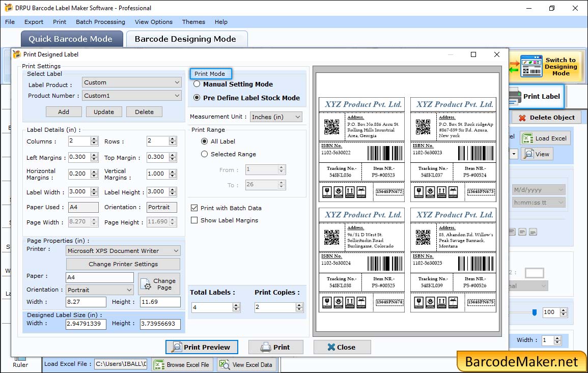
Task: Open the Help menu
Action: 221,22
